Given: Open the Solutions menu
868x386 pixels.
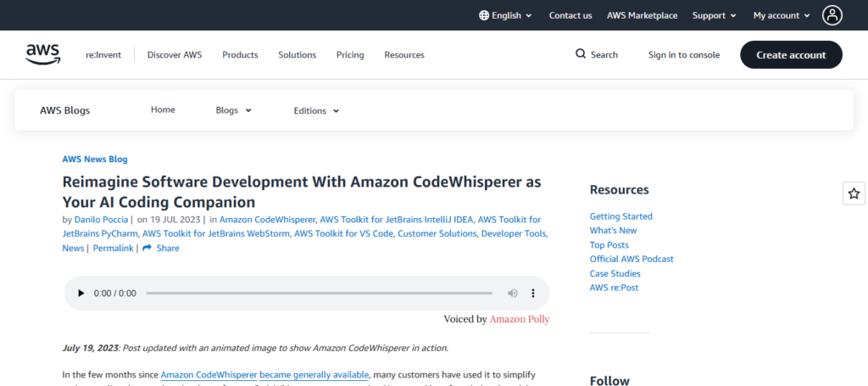Looking at the screenshot, I should [x=298, y=55].
